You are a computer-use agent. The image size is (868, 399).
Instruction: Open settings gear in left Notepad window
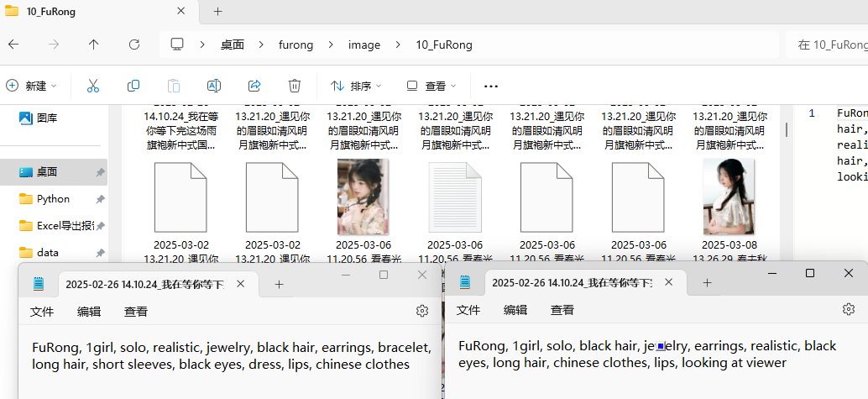tap(421, 311)
